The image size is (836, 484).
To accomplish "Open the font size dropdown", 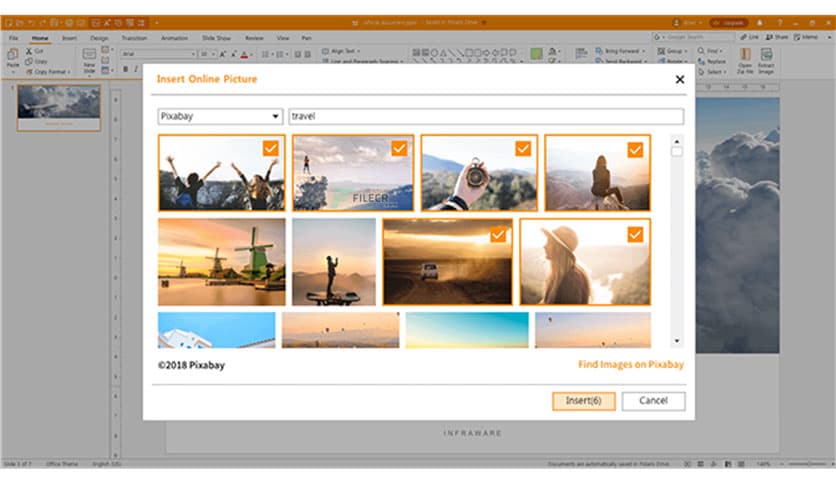I will [213, 54].
